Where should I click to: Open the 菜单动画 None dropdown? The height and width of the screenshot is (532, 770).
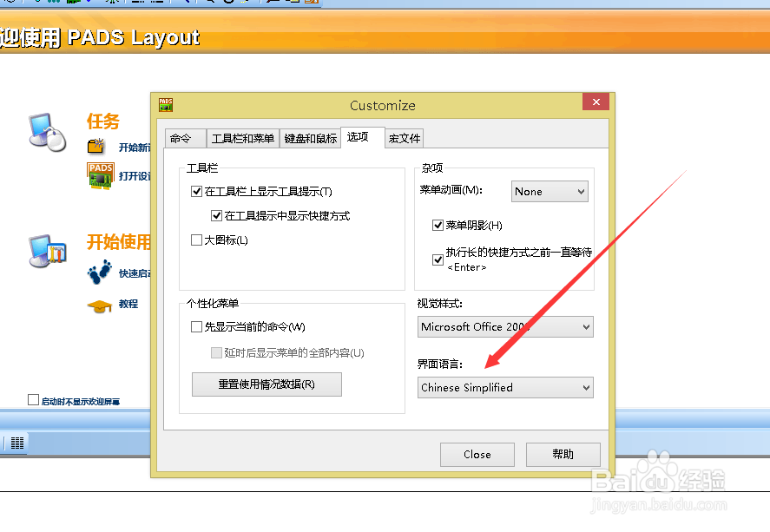[x=550, y=192]
